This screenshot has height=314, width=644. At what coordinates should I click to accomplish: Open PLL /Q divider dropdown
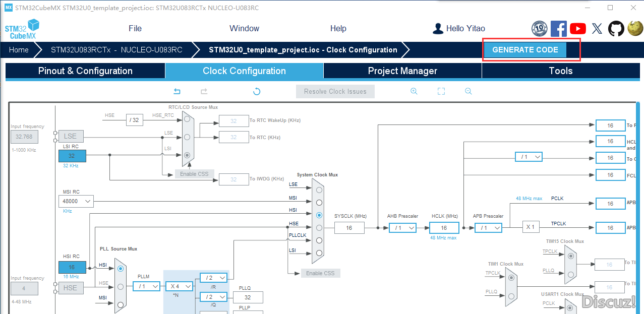tap(214, 297)
